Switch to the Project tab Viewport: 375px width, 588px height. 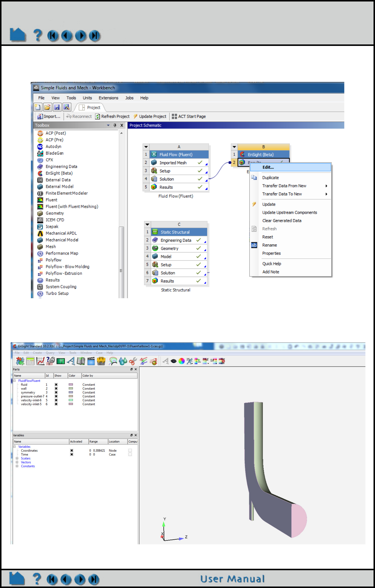[90, 107]
